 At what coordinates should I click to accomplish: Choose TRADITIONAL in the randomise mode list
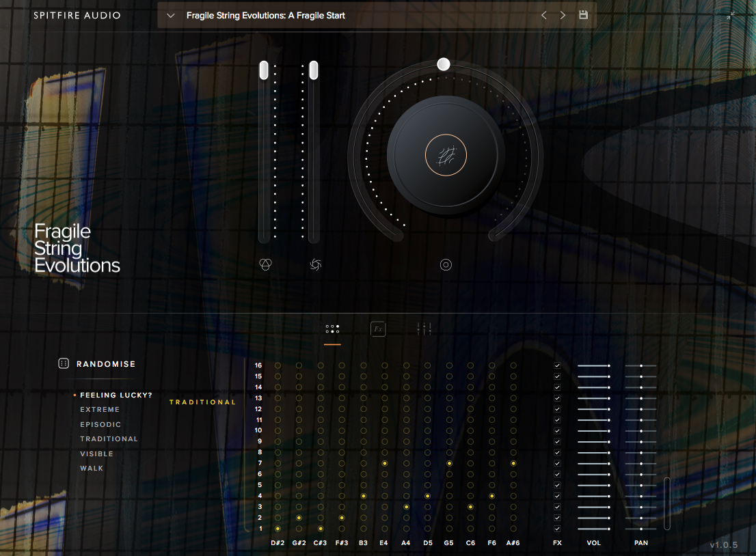(x=109, y=439)
